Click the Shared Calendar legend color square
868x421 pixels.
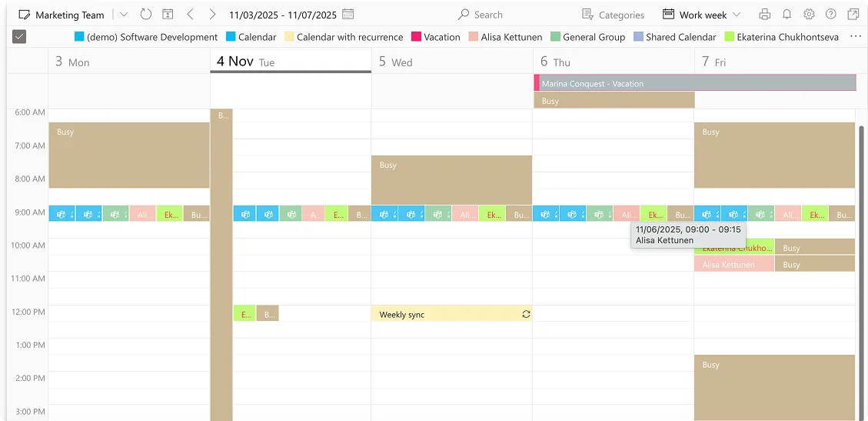[x=638, y=37]
